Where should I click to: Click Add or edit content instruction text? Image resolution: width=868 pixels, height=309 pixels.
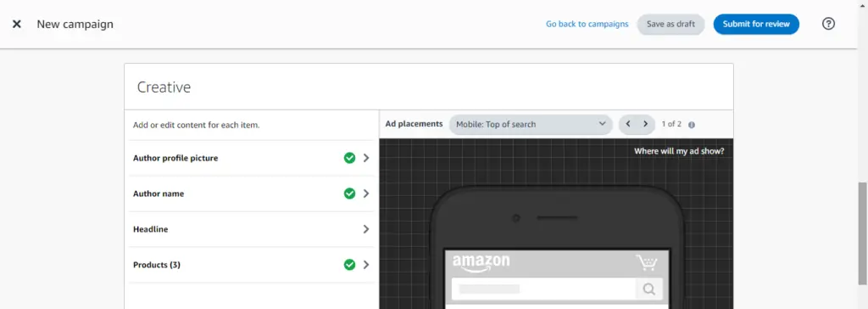197,125
